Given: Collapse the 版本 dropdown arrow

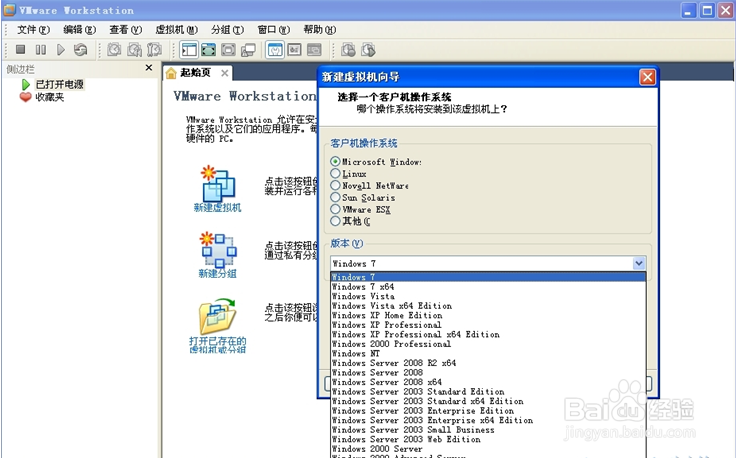Looking at the screenshot, I should (638, 263).
